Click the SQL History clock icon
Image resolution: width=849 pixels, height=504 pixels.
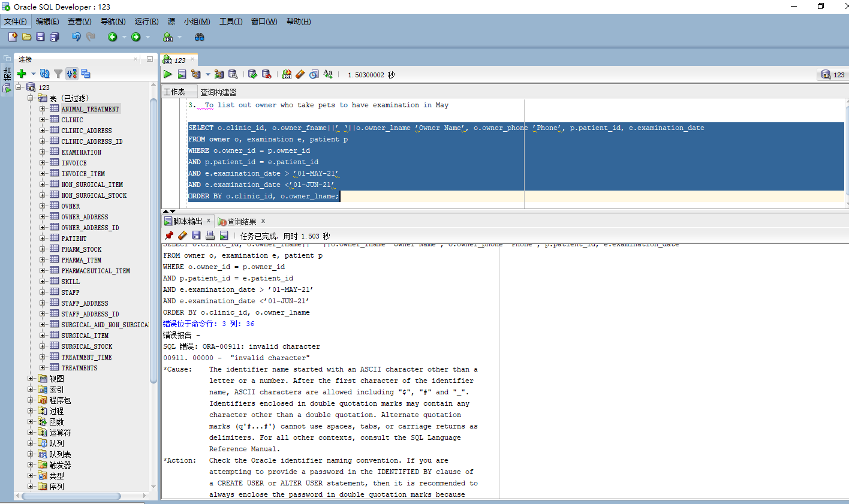coord(314,74)
